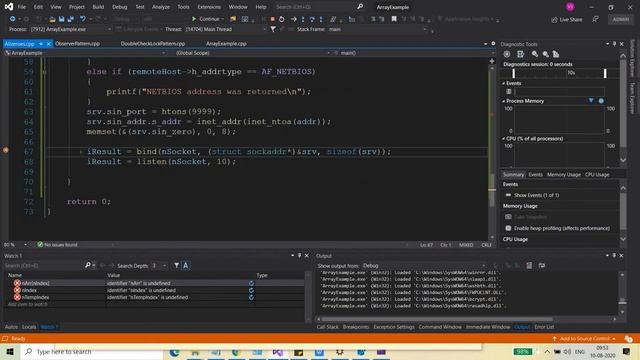Open the ArrayExample project scope dropdown
640x360 pixels.
pos(85,53)
